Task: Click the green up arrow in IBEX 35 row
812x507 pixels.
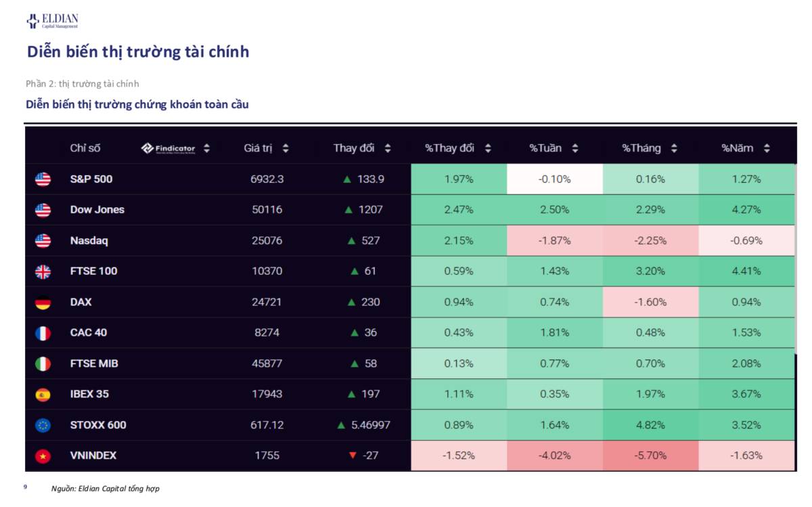Action: coord(351,394)
